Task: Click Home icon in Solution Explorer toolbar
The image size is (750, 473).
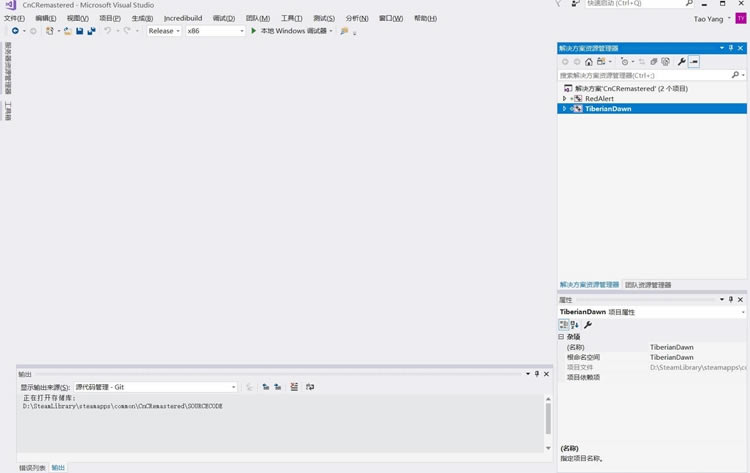Action: (x=588, y=62)
